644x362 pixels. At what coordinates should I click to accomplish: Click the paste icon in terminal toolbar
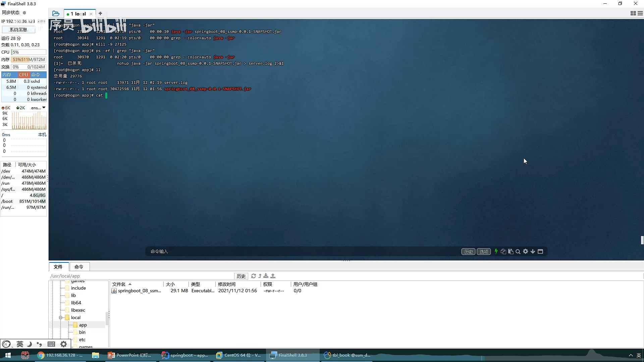[x=511, y=251]
